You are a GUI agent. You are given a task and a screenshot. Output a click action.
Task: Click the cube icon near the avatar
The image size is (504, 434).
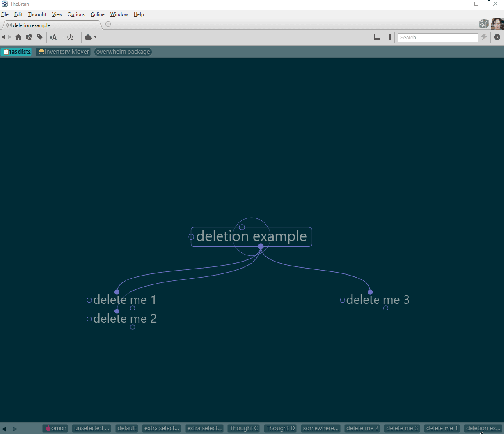point(484,24)
